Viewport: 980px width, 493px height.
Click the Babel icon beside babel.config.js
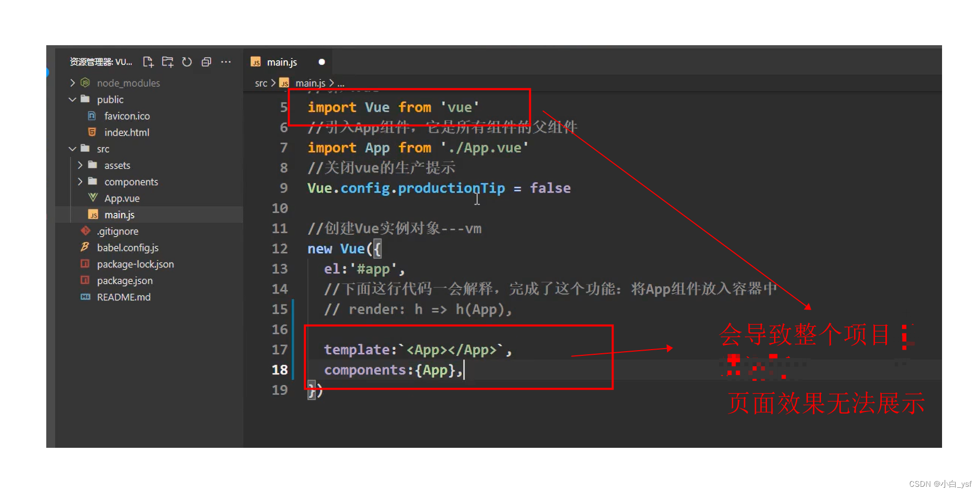point(85,247)
